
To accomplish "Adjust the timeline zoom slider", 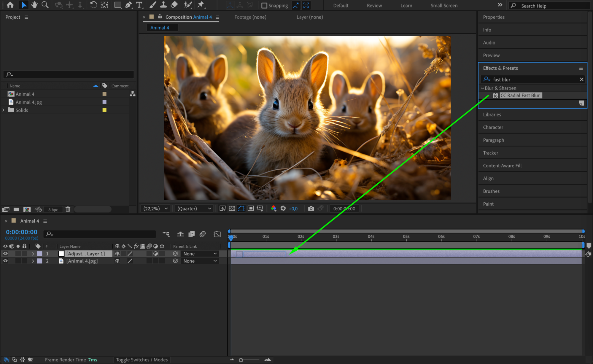I will pyautogui.click(x=241, y=360).
